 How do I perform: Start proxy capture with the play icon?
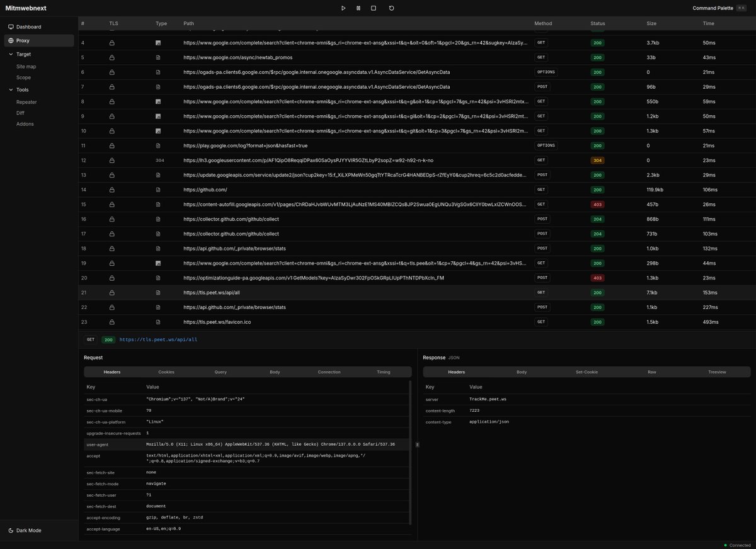343,8
